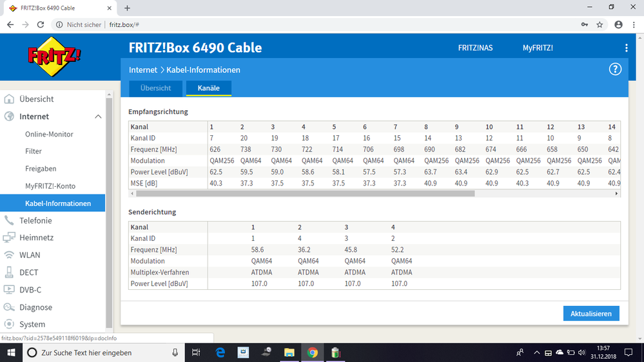Open the WLAN sidebar section
Screen dimensions: 644x362
pos(30,255)
